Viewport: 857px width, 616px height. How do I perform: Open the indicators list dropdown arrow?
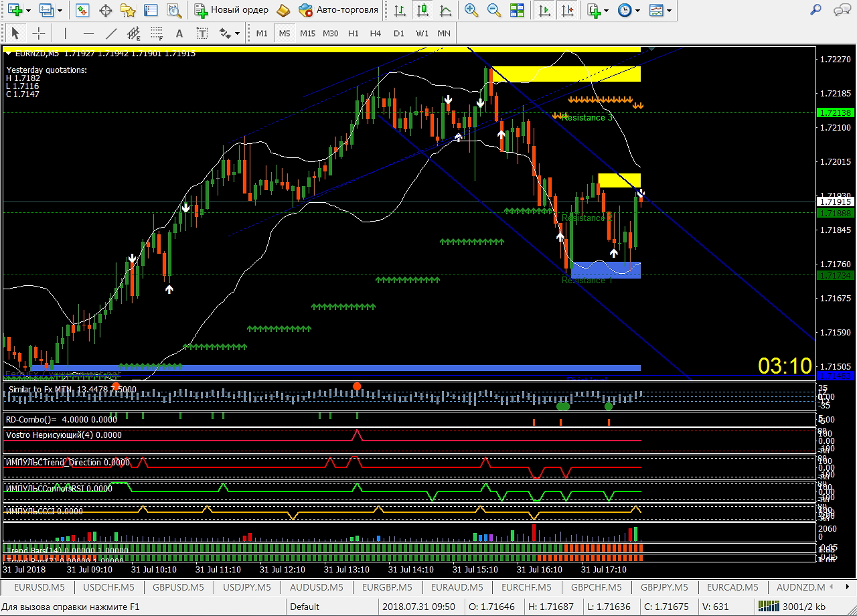[606, 10]
